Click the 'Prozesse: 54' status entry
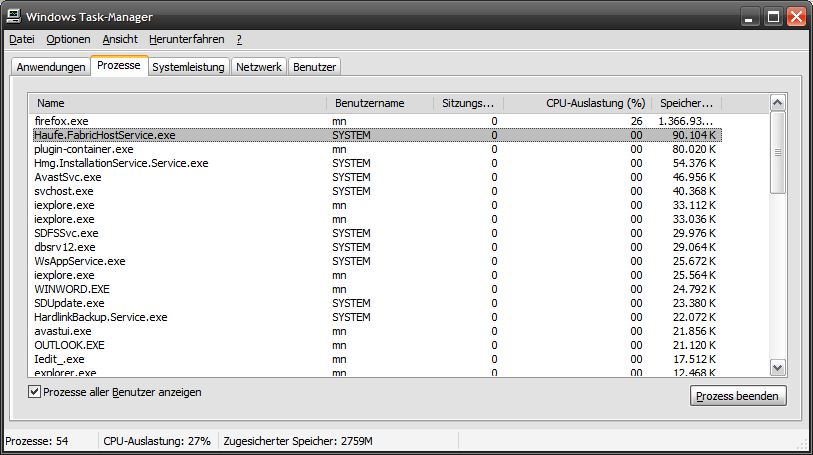Image resolution: width=813 pixels, height=455 pixels. pyautogui.click(x=37, y=441)
